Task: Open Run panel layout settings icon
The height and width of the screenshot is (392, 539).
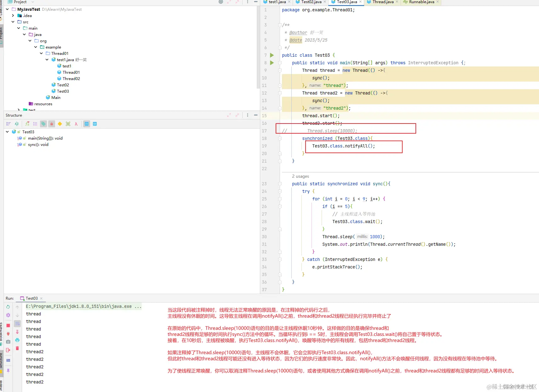Action: pos(8,360)
